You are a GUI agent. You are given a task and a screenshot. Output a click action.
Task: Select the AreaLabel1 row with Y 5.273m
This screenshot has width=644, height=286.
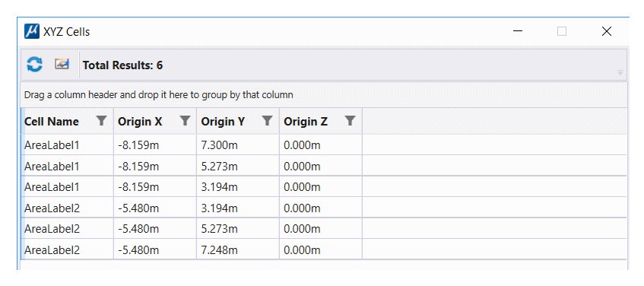[x=324, y=166]
